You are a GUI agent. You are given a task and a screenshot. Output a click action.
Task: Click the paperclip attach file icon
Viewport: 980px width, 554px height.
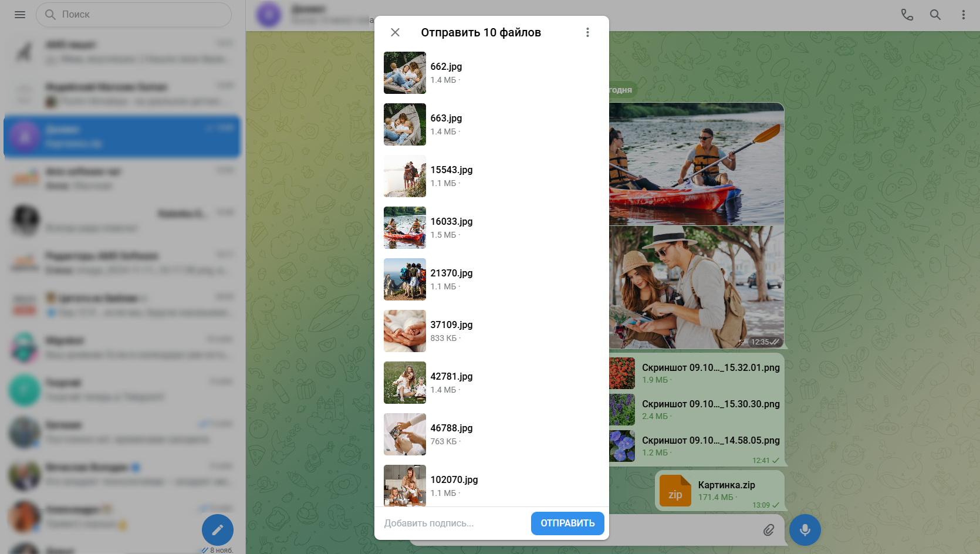click(x=769, y=530)
